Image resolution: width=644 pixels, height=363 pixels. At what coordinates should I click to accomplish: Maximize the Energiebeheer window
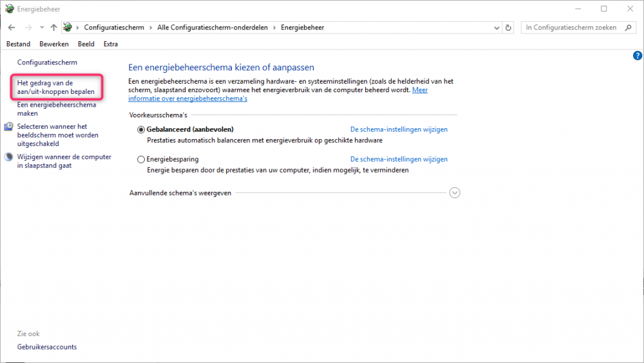coord(604,8)
